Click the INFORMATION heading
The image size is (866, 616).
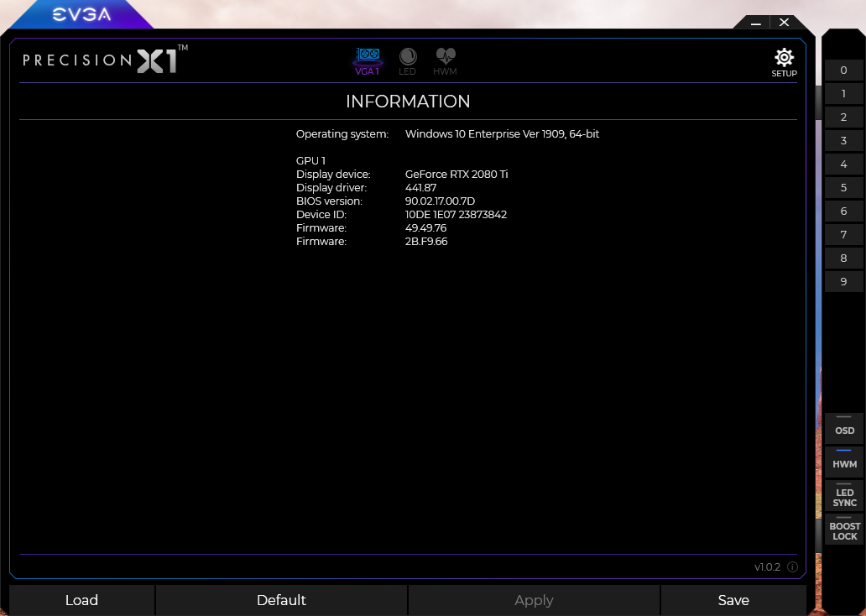pos(408,101)
